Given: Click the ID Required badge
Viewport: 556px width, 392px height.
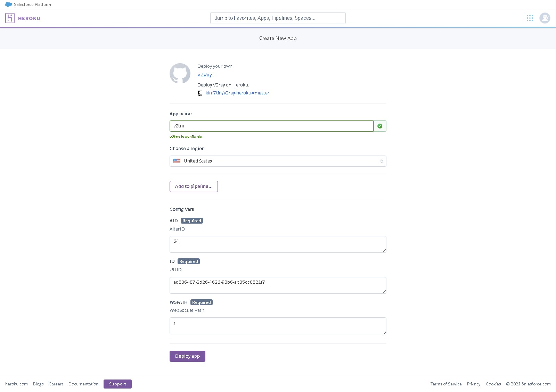Looking at the screenshot, I should 189,261.
